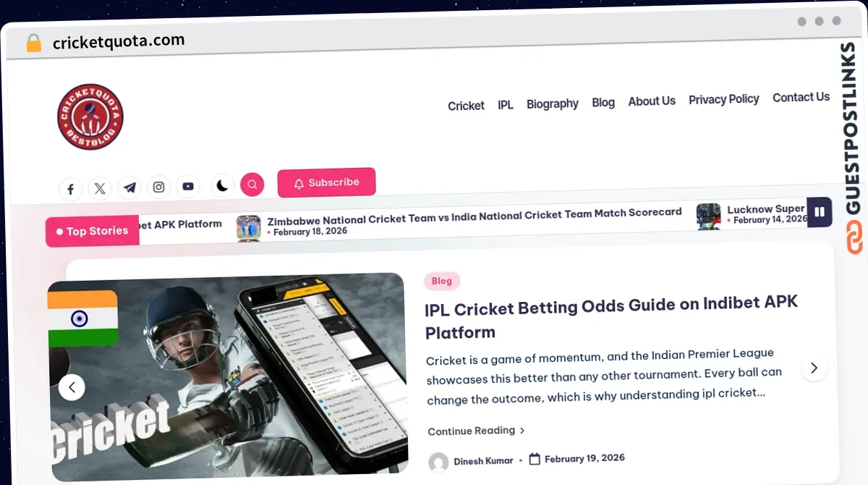Image resolution: width=868 pixels, height=485 pixels.
Task: Open the Cricket menu item
Action: tap(466, 106)
